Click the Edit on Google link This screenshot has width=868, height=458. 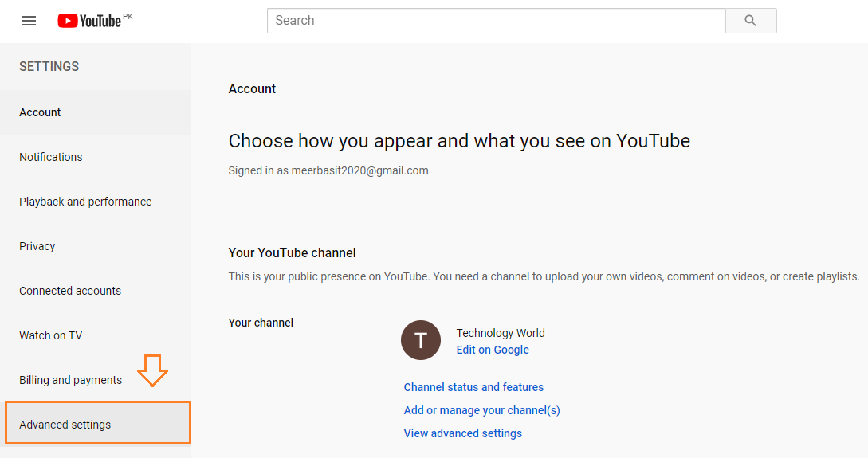point(493,350)
